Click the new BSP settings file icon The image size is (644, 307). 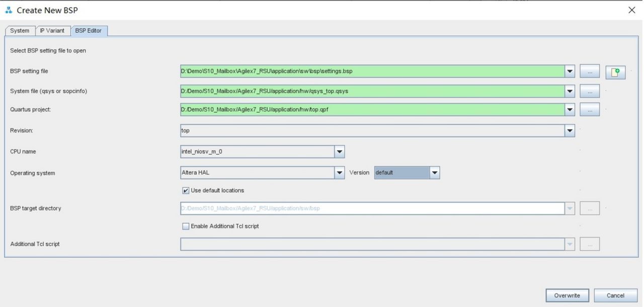[615, 72]
